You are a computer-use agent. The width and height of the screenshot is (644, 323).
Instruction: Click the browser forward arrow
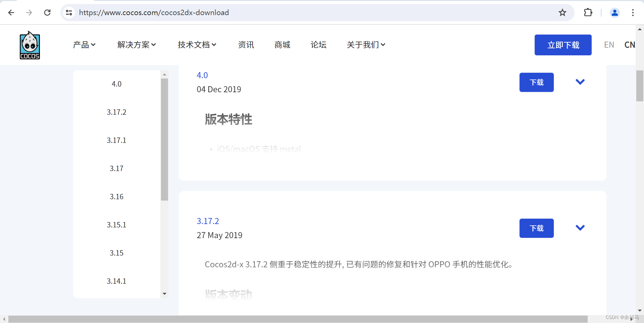[29, 12]
